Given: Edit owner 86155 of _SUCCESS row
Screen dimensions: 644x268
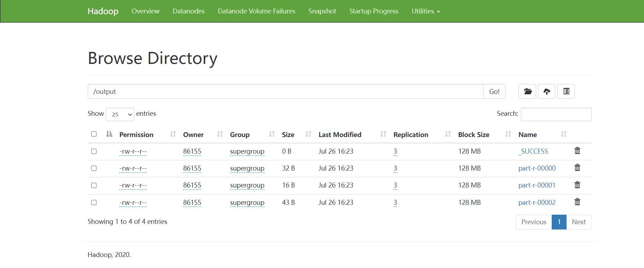Looking at the screenshot, I should (x=192, y=151).
